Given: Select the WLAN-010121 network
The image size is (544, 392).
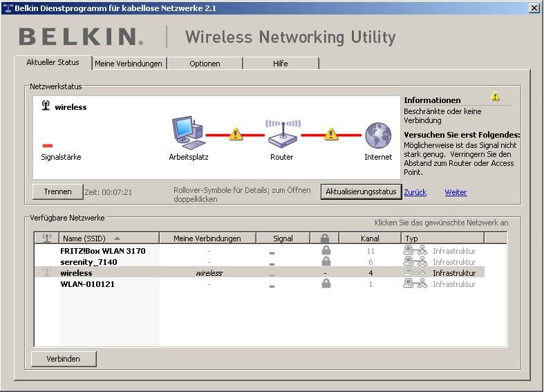Looking at the screenshot, I should click(x=87, y=284).
